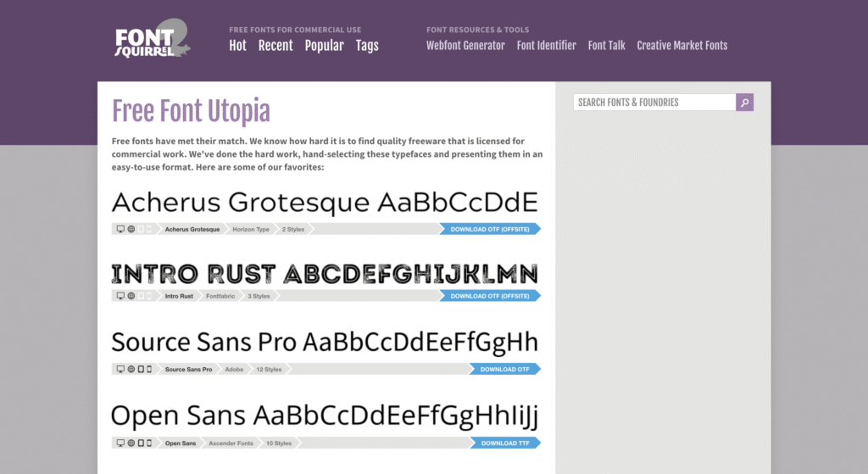Open the Open Sans sample preview
This screenshot has width=868, height=474.
(x=325, y=415)
